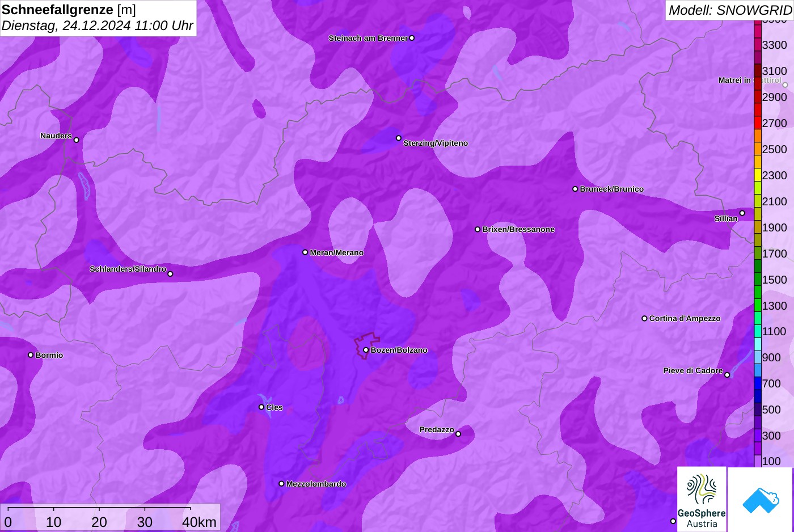Image resolution: width=794 pixels, height=532 pixels.
Task: Click the Sillian location dot
Action: [742, 213]
